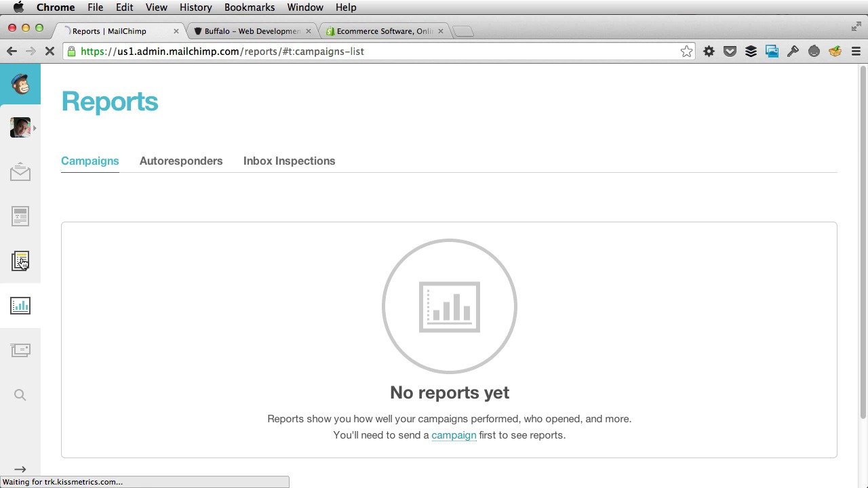This screenshot has height=488, width=868.
Task: Open the Apple menu
Action: point(18,7)
